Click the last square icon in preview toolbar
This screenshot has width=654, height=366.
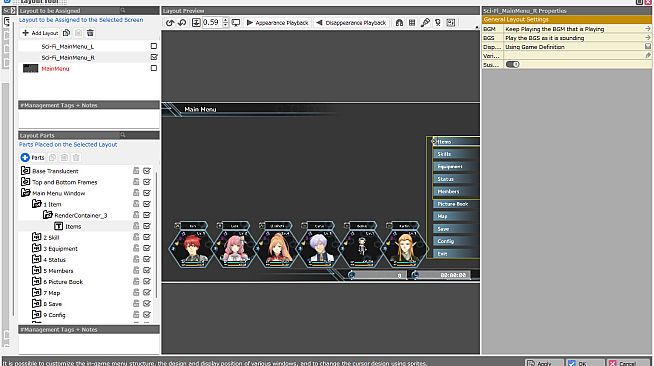(x=451, y=23)
